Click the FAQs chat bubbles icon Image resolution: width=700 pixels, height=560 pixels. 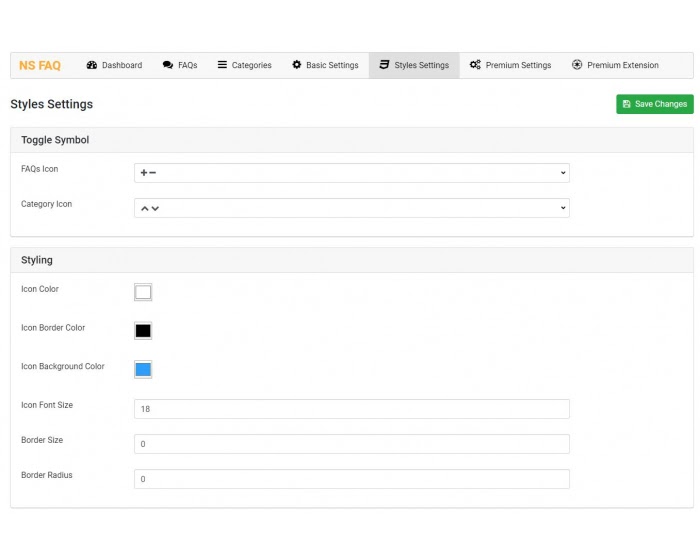(168, 66)
